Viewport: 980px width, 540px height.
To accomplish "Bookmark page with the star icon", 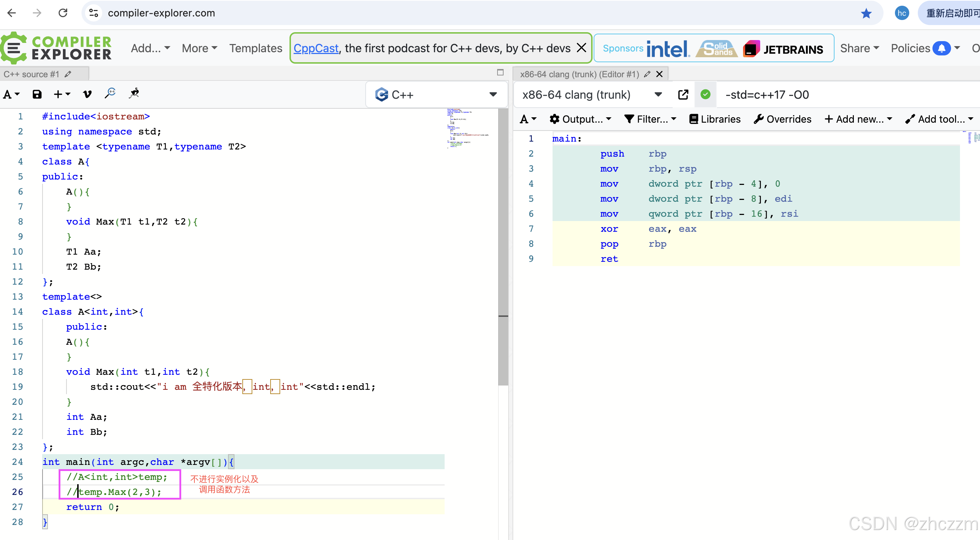I will pos(866,13).
